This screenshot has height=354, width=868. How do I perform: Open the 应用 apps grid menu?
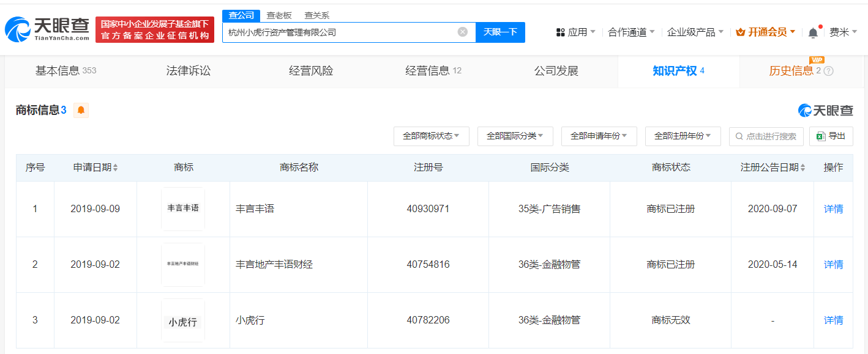point(575,32)
